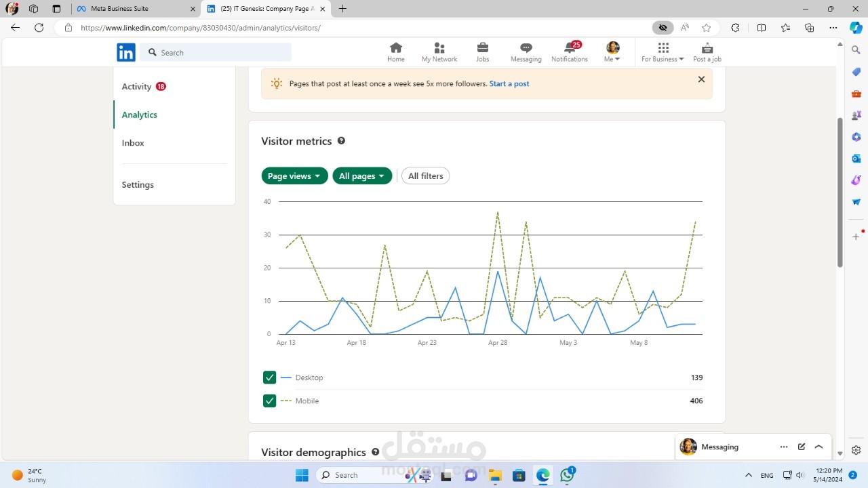Screen dimensions: 868x488
Task: Open browser Favorites list
Action: pyautogui.click(x=785, y=28)
